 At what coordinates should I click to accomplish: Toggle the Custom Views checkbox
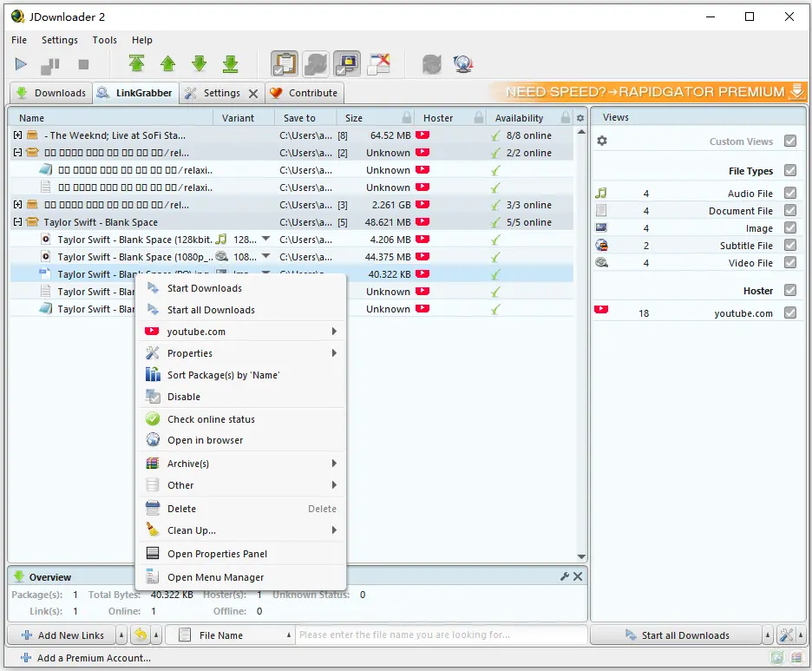pyautogui.click(x=789, y=141)
